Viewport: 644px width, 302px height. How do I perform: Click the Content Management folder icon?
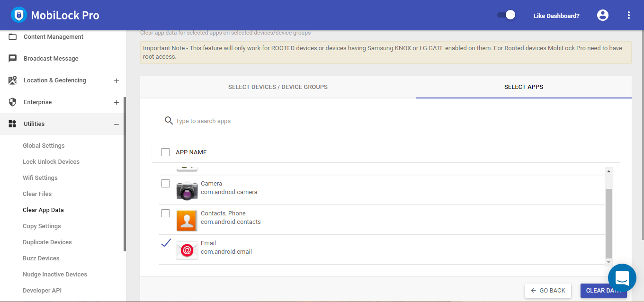(x=13, y=37)
